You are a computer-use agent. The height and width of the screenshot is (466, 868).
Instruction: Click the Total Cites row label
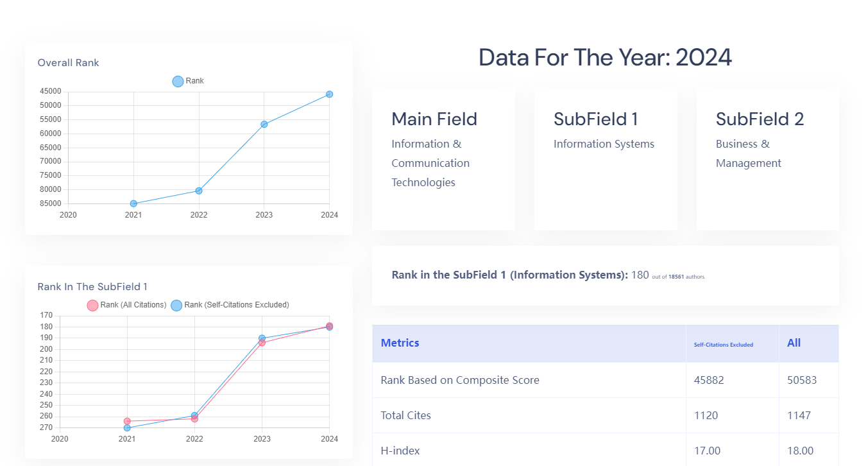(x=405, y=415)
